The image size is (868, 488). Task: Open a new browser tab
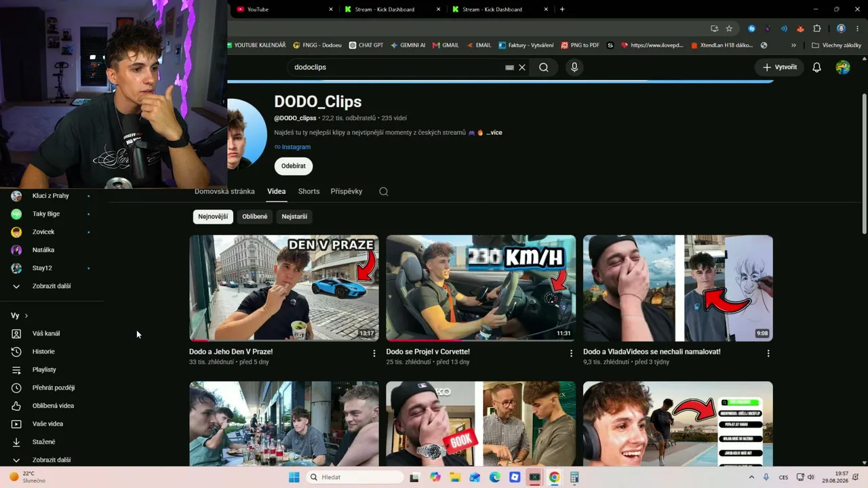(562, 9)
